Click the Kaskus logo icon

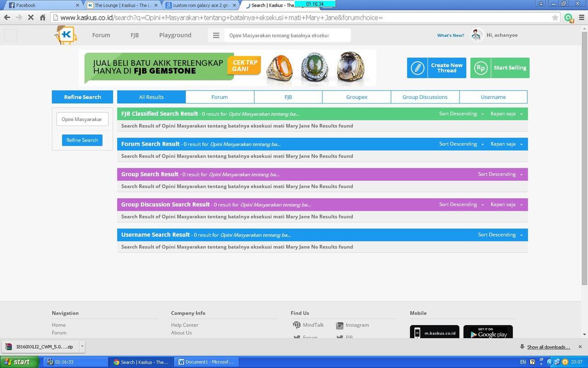pyautogui.click(x=65, y=35)
